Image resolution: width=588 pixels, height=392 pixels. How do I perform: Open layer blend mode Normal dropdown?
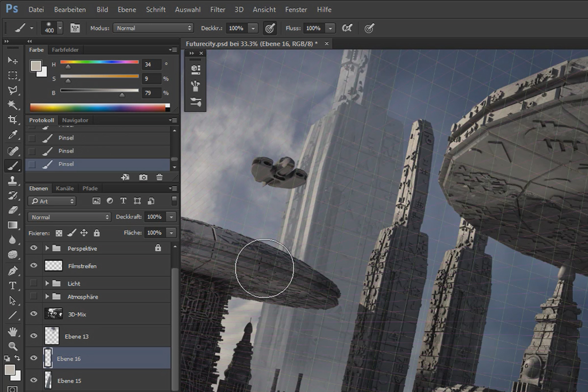70,217
